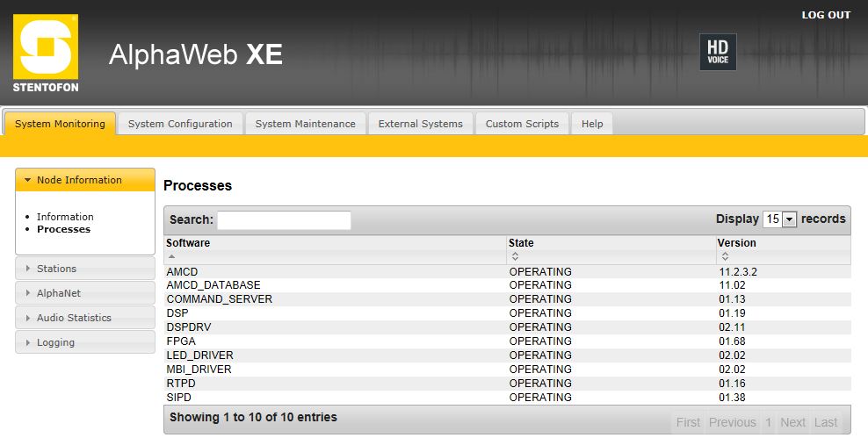The height and width of the screenshot is (438, 868).
Task: Open the System Monitoring tab
Action: coord(60,124)
